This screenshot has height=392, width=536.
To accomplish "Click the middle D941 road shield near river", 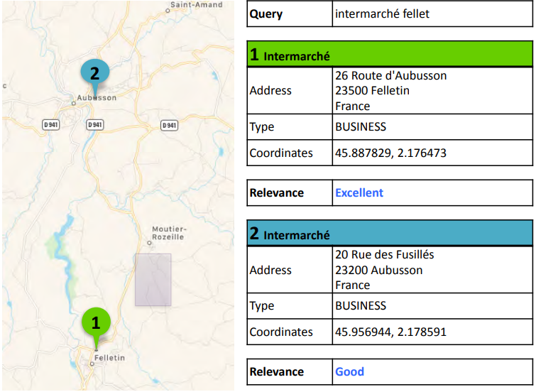I will click(x=94, y=125).
